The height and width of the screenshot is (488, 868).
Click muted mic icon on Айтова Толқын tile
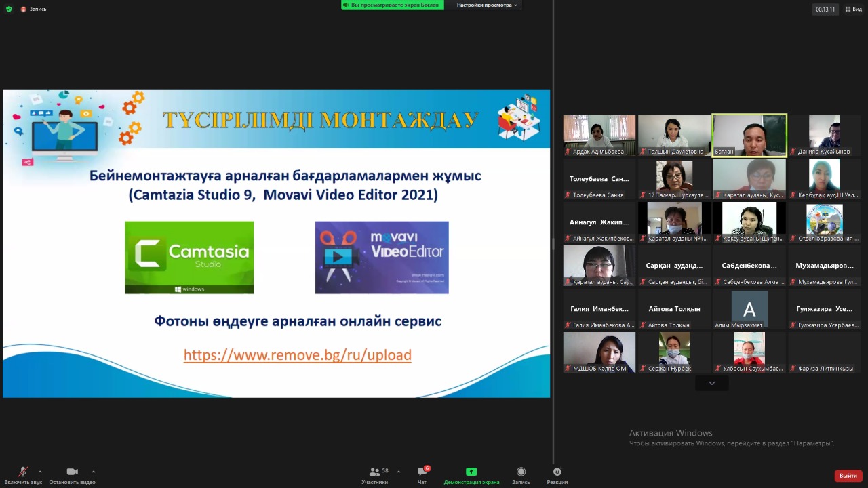[643, 325]
